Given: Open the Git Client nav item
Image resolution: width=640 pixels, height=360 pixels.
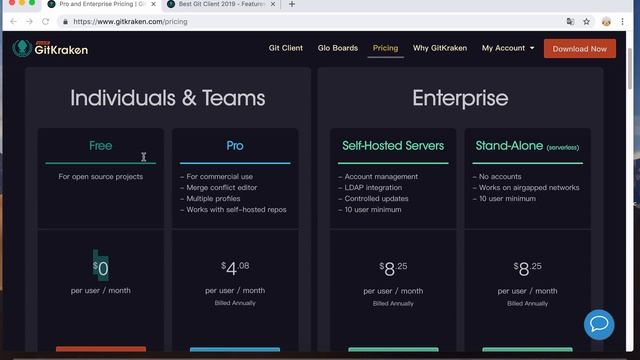Looking at the screenshot, I should click(x=286, y=48).
